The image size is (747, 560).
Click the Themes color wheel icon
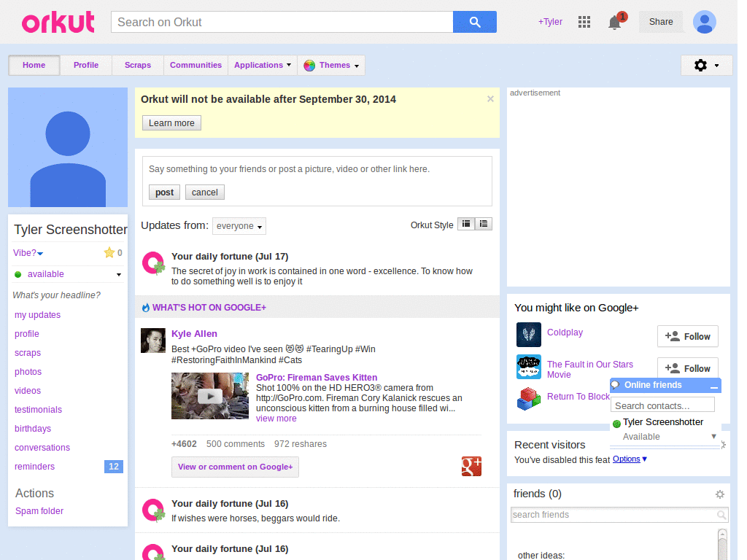coord(309,65)
